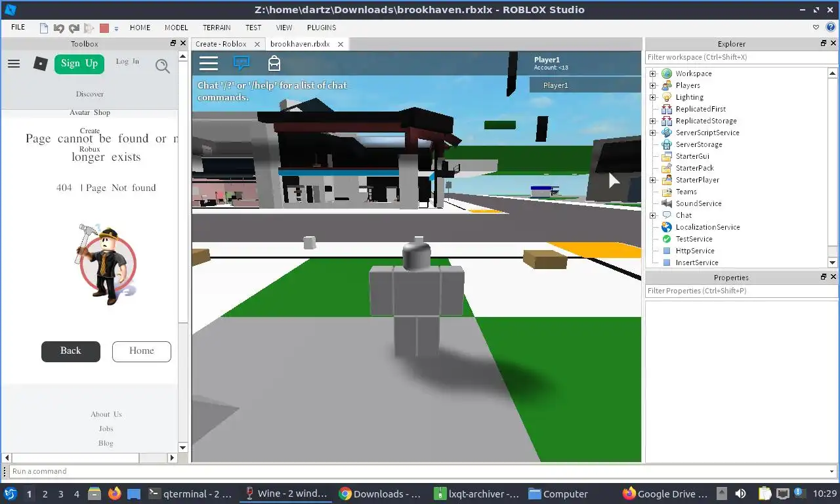This screenshot has width=840, height=504.
Task: Open the in-game backpack icon
Action: (x=274, y=63)
